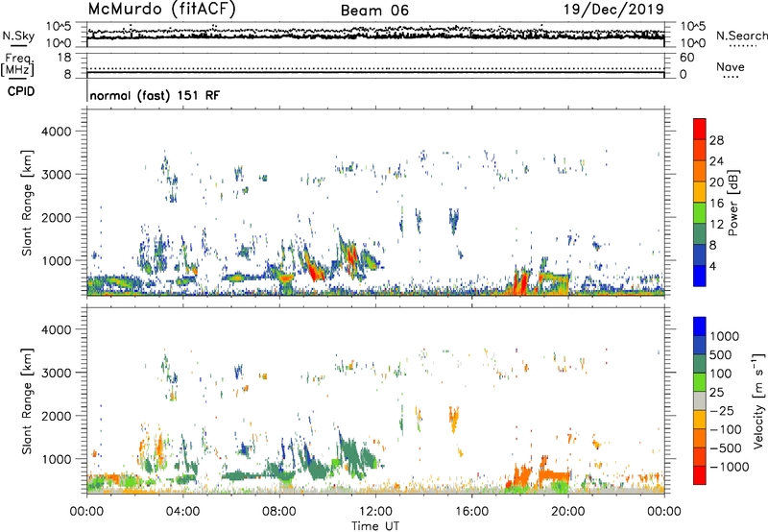Click the 100 tick on Velocity colorbar
The image size is (768, 532).
click(x=721, y=374)
